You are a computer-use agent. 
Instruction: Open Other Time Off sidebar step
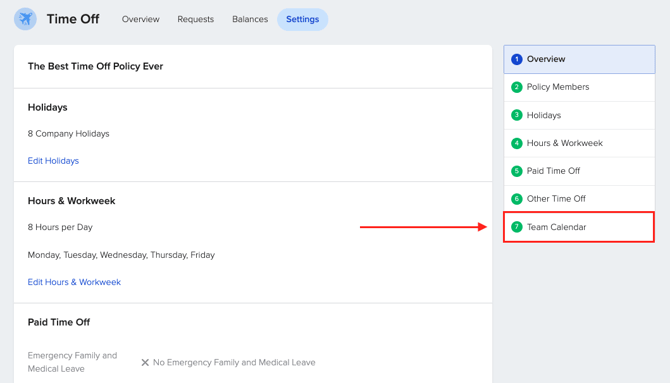point(579,199)
